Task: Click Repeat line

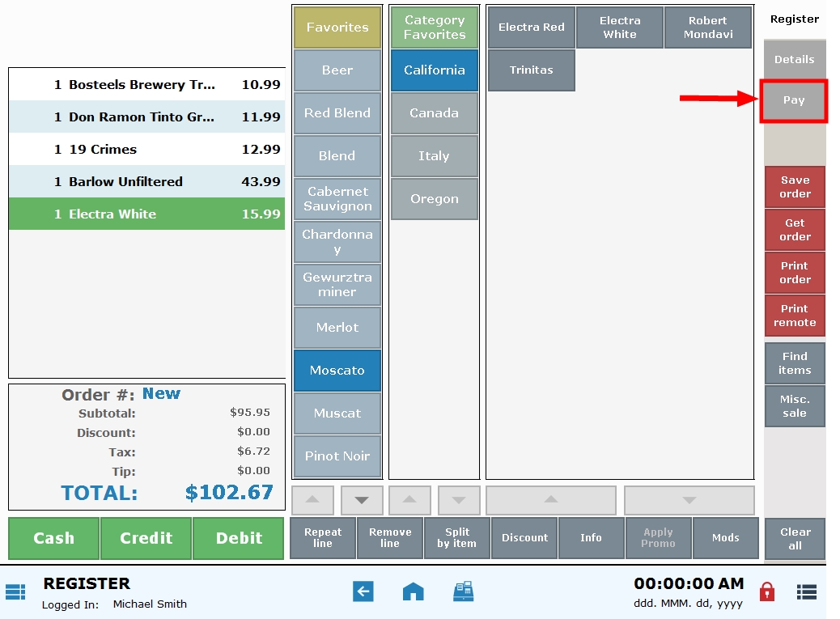Action: click(323, 537)
